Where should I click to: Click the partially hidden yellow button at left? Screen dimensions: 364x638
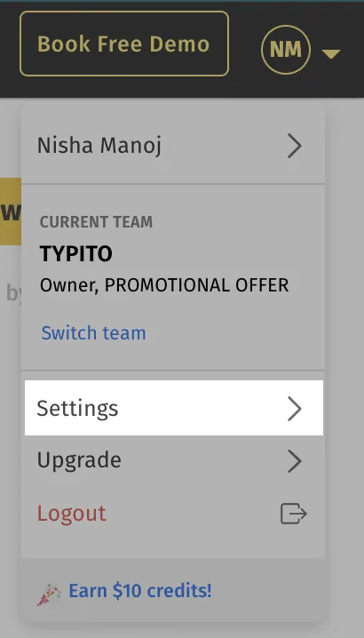[11, 211]
